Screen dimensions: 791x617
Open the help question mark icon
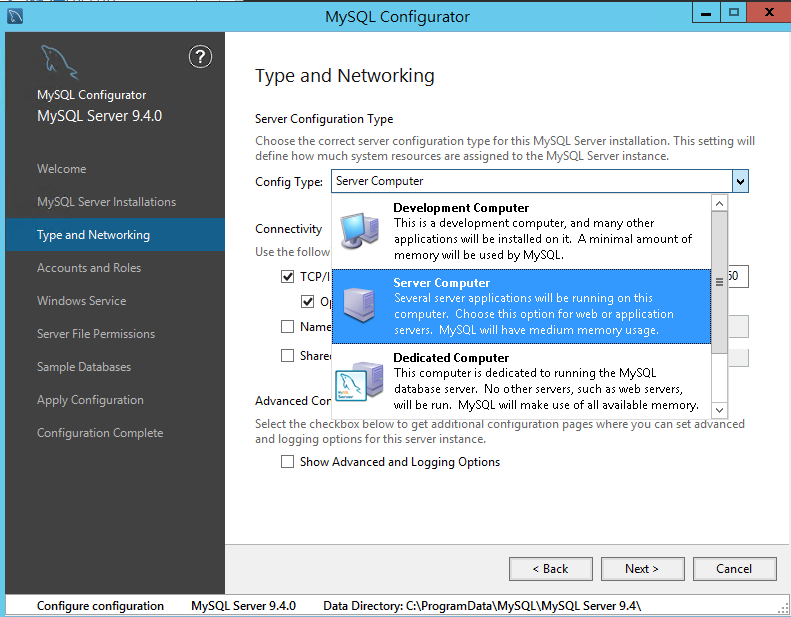[200, 57]
